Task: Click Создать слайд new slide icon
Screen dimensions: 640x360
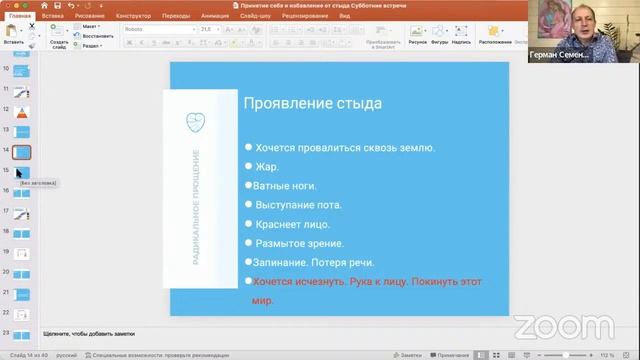Action: pos(57,31)
